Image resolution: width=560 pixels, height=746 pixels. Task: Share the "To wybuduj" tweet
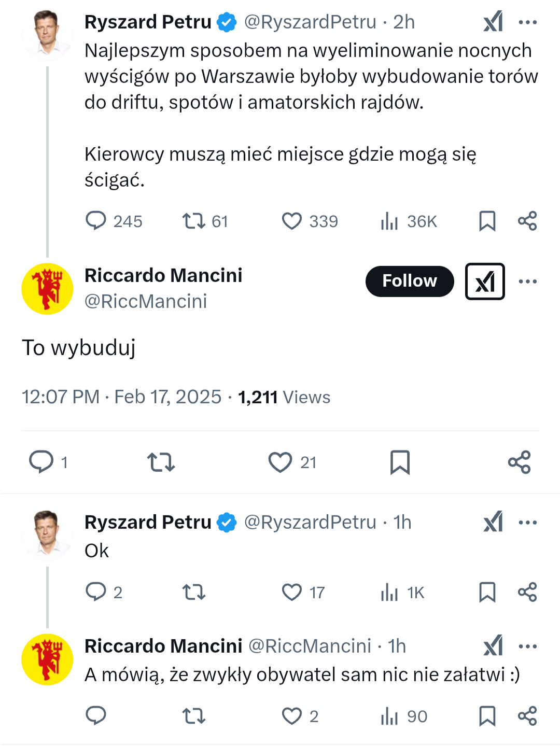click(519, 462)
